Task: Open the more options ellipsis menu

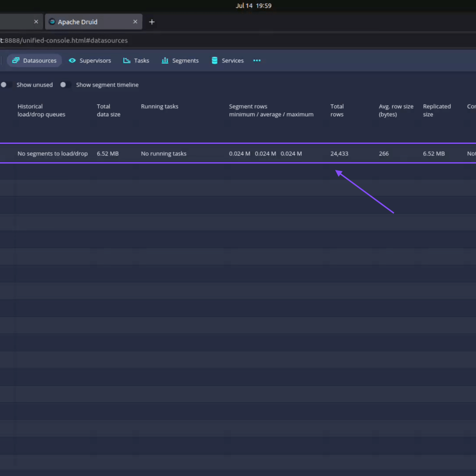Action: [257, 61]
